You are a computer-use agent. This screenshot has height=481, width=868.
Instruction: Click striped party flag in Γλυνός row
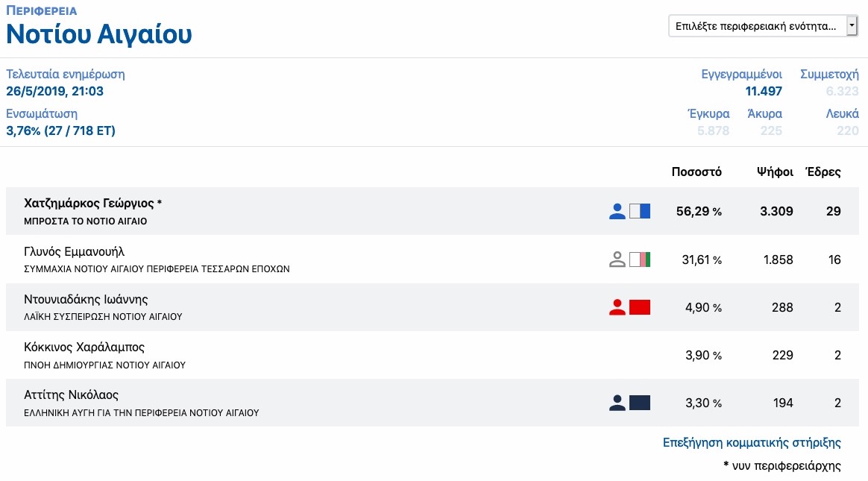(640, 260)
